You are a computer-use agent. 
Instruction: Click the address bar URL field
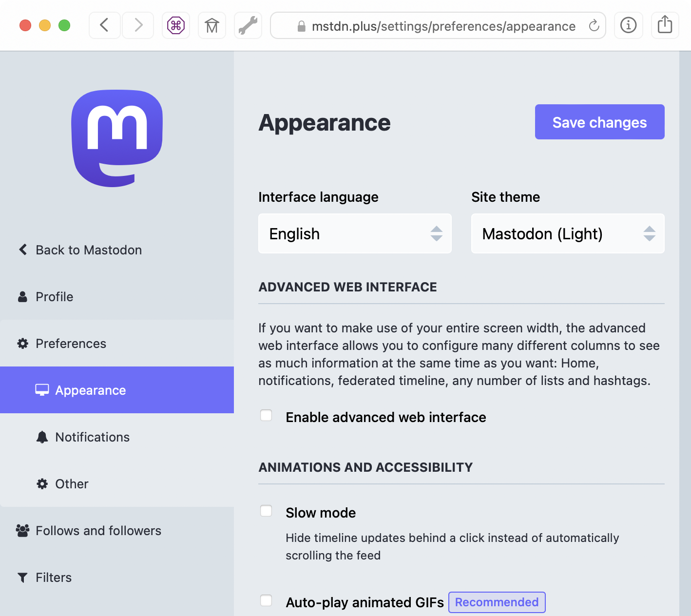pyautogui.click(x=443, y=26)
